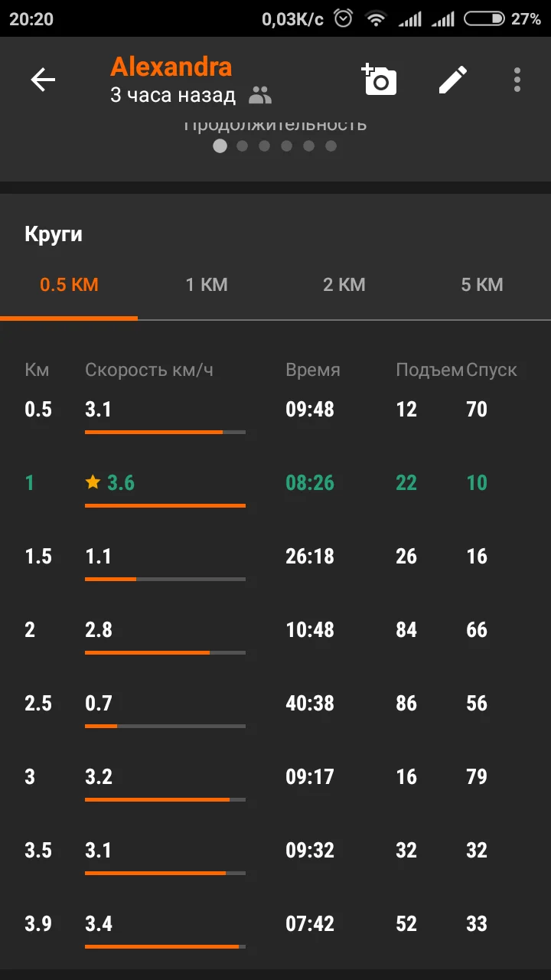
Task: Switch to the 2 KM laps tab
Action: pos(344,285)
